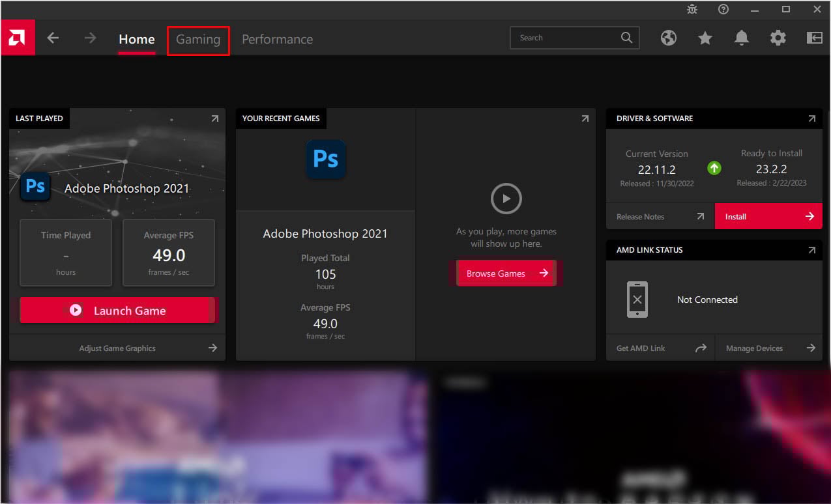Open Radeon settings gear
Screen dimensions: 831x504
click(x=778, y=38)
